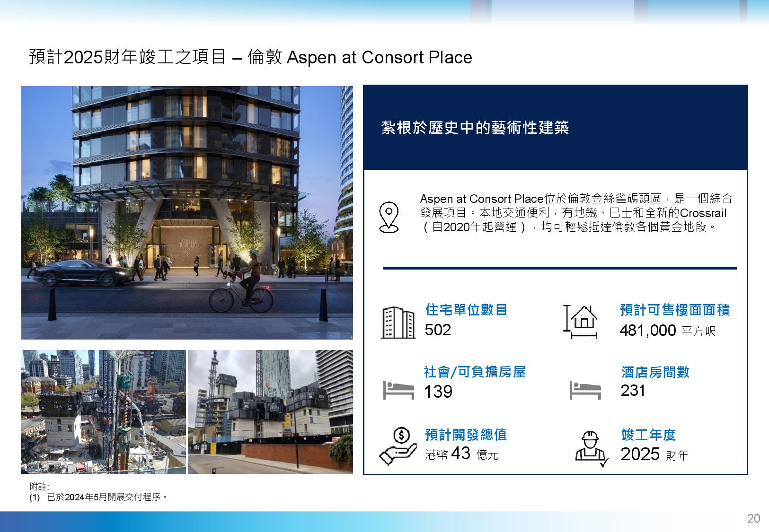Viewport: 769px width, 532px height.
Task: Click the bed icon beside 139
Action: (x=398, y=391)
